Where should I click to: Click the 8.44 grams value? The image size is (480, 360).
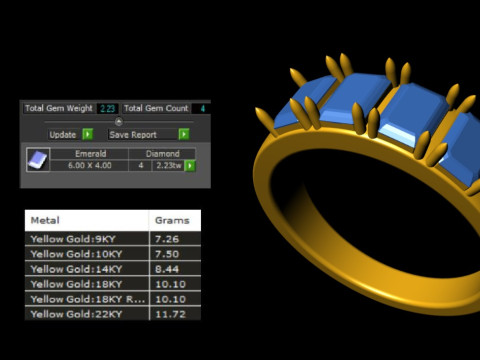click(x=167, y=269)
